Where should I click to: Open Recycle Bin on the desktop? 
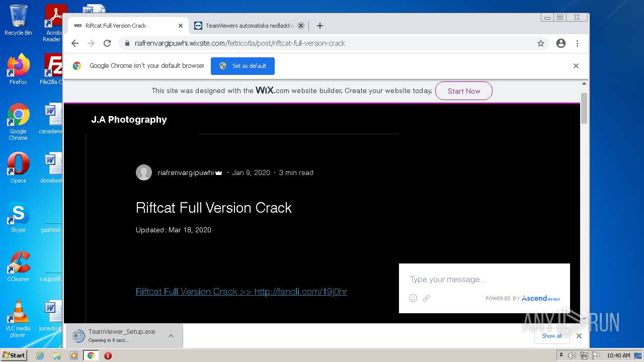[x=18, y=20]
